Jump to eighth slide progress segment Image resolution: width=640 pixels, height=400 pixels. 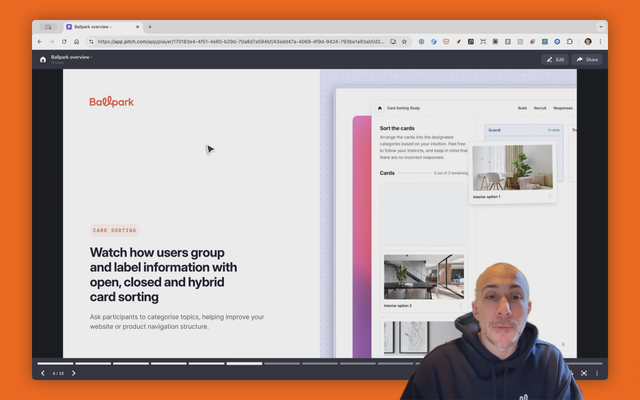[x=320, y=363]
